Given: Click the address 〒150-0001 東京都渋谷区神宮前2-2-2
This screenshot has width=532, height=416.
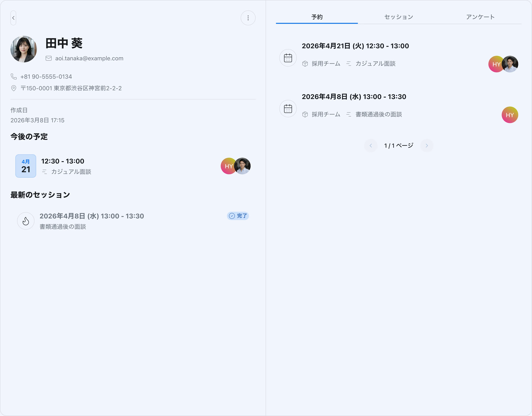Looking at the screenshot, I should coord(71,88).
